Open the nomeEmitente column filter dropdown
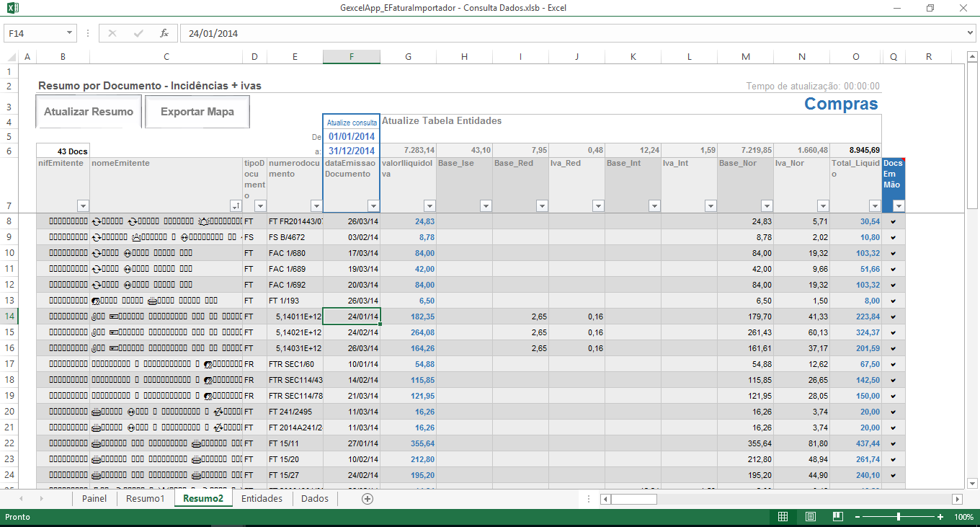980x527 pixels. (235, 205)
